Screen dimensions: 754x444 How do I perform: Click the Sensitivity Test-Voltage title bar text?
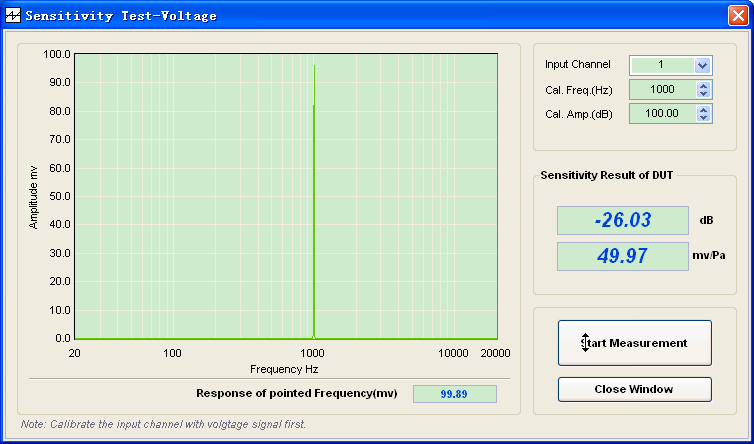point(120,16)
